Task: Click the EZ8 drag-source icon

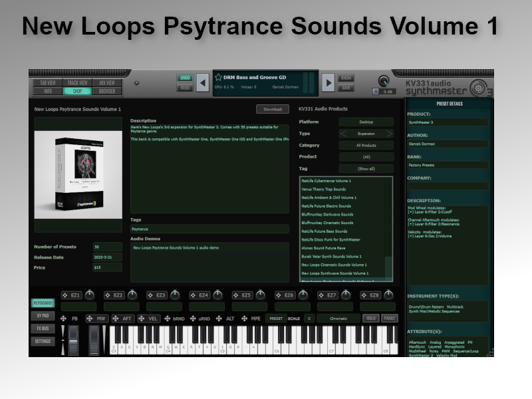Action: click(x=364, y=295)
